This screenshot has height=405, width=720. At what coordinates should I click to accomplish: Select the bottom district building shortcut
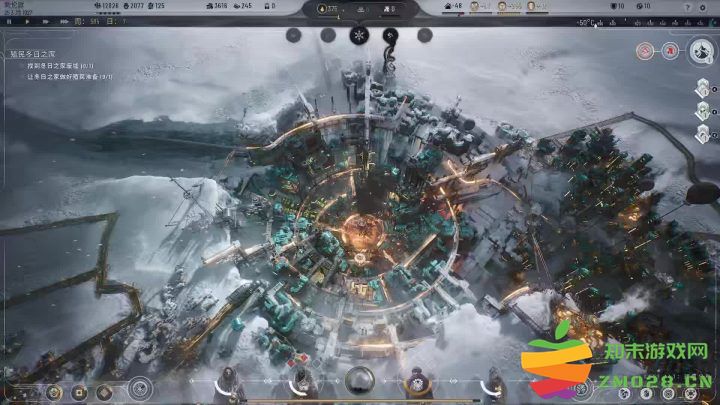[703, 134]
